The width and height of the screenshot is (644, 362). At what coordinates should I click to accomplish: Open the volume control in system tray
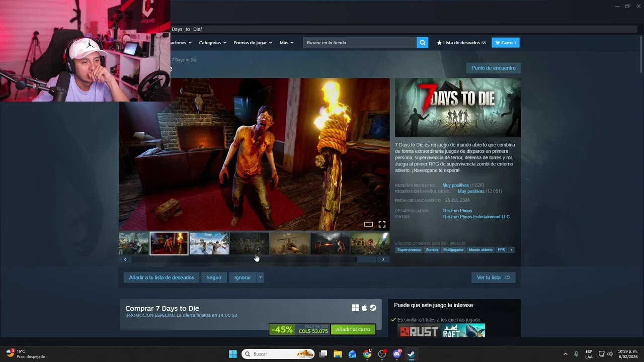[x=610, y=354]
